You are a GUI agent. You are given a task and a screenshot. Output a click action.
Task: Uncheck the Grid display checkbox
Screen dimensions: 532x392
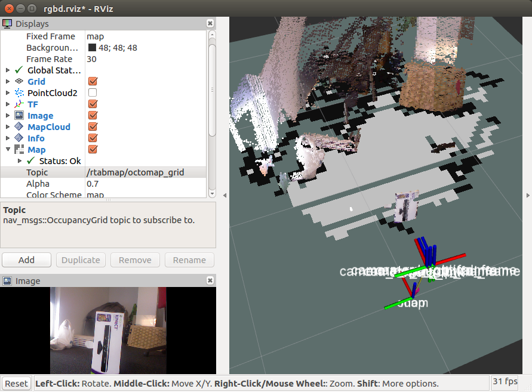pyautogui.click(x=93, y=82)
